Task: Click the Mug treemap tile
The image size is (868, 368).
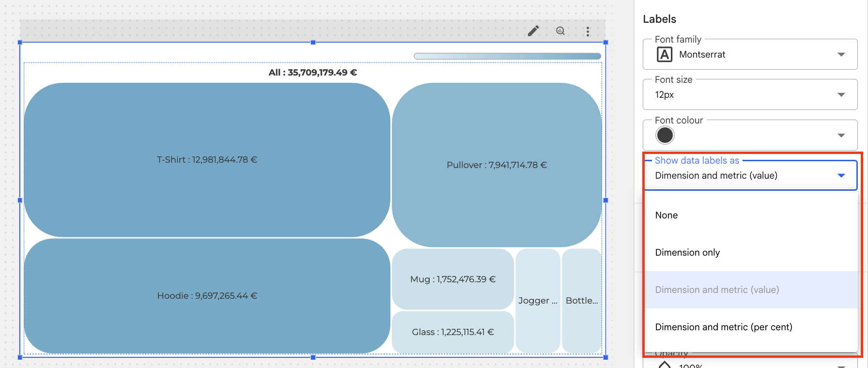Action: pos(452,279)
